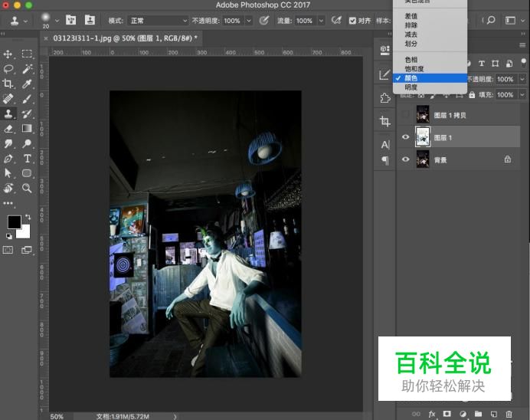Open the brush preset picker dropdown
This screenshot has height=420, width=530.
(x=57, y=21)
